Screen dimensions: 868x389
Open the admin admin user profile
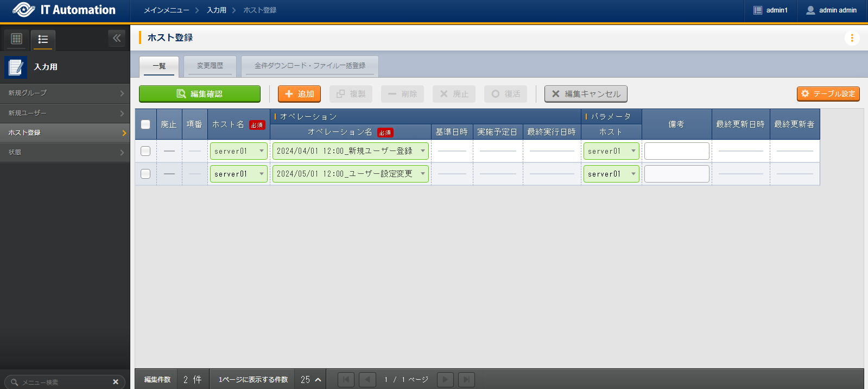(831, 10)
